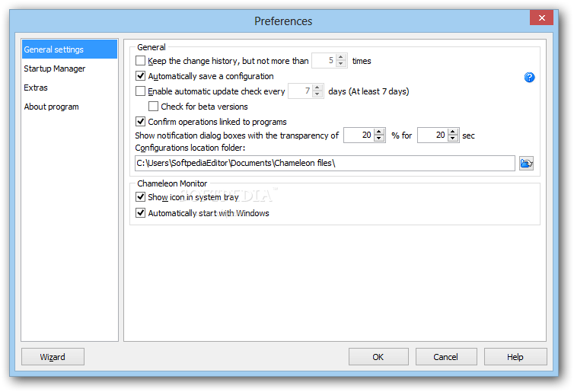Screen dimensions: 574x392
Task: Click the Wizard button
Action: coord(53,357)
